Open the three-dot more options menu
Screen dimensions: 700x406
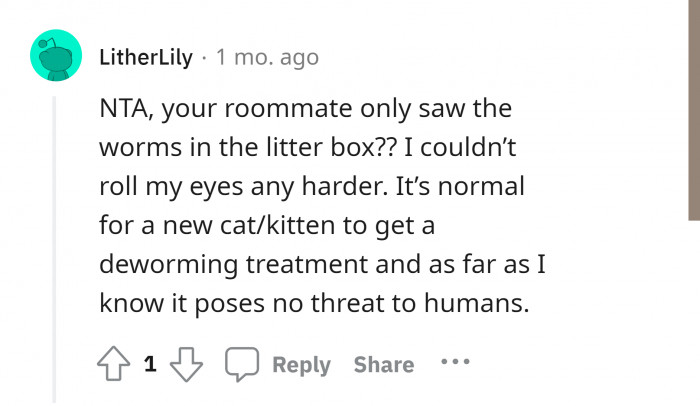(x=455, y=363)
